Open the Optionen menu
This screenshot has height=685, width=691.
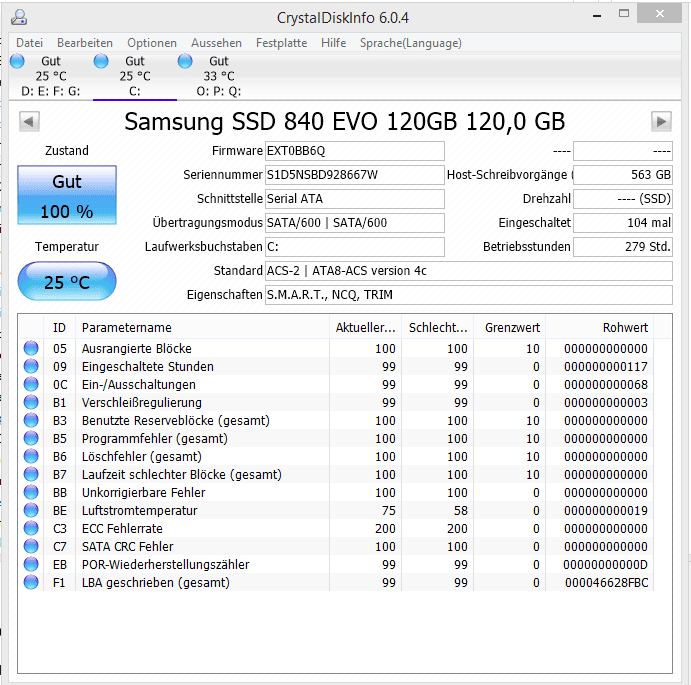tap(152, 43)
